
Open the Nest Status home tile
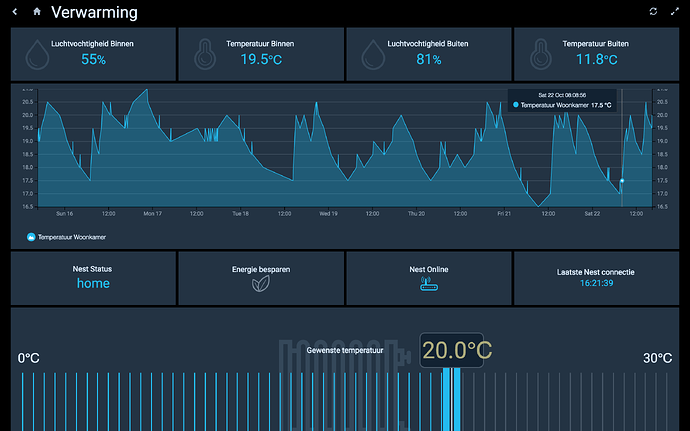[93, 278]
